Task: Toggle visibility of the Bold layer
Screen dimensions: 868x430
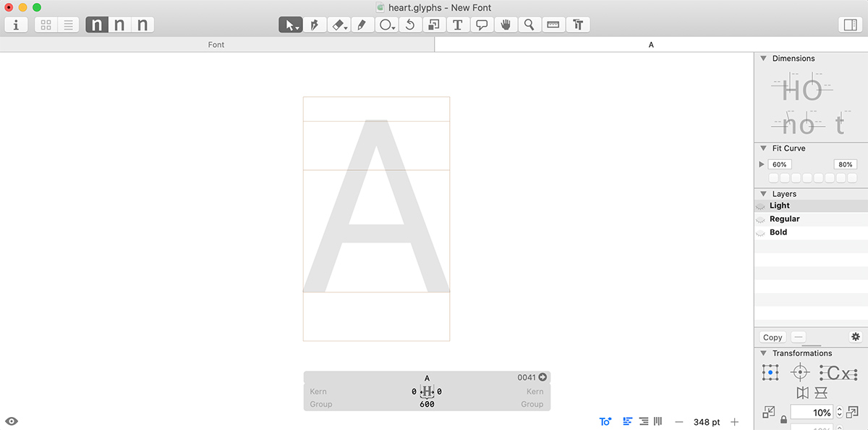Action: 760,233
